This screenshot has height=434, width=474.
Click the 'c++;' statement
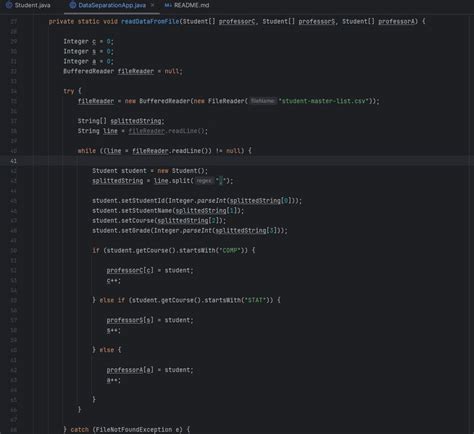pos(114,281)
